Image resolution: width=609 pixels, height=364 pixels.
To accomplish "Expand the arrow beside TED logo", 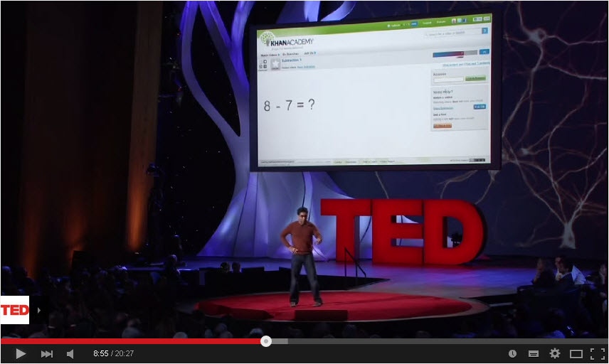I will point(39,310).
